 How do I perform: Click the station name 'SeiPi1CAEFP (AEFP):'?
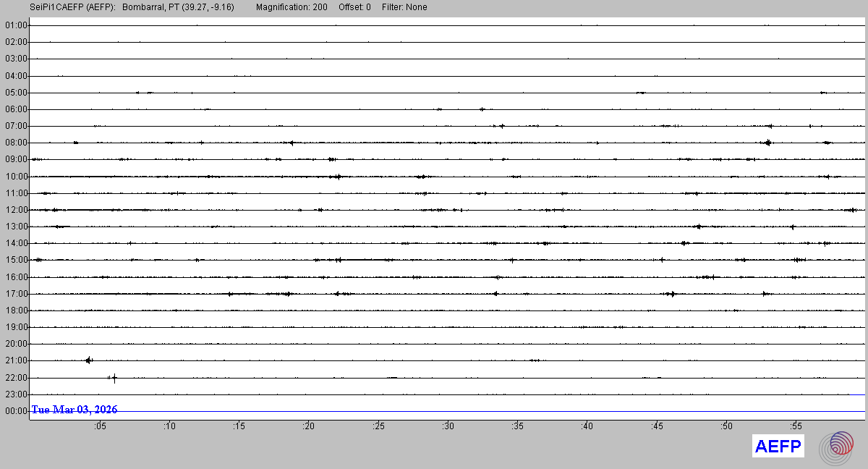73,7
